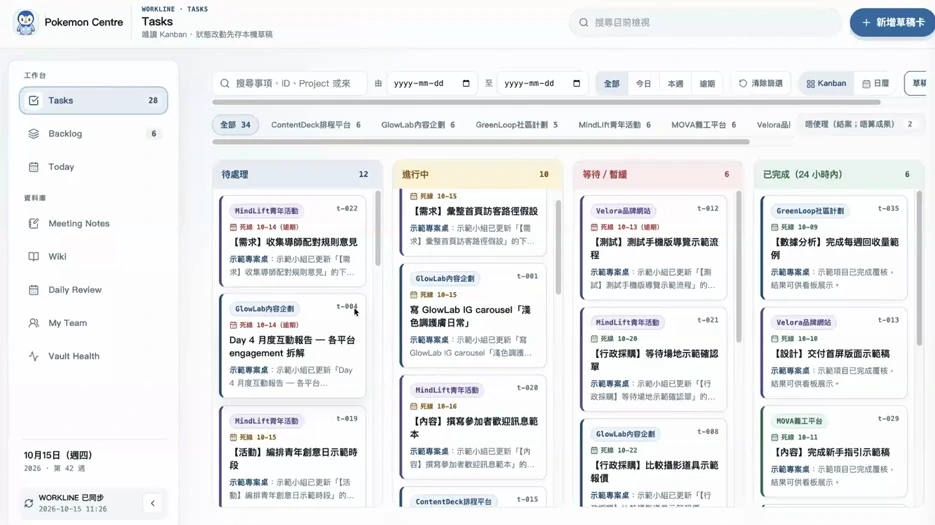Filter by MOVA義工平台 project
The width and height of the screenshot is (935, 525).
click(x=704, y=125)
